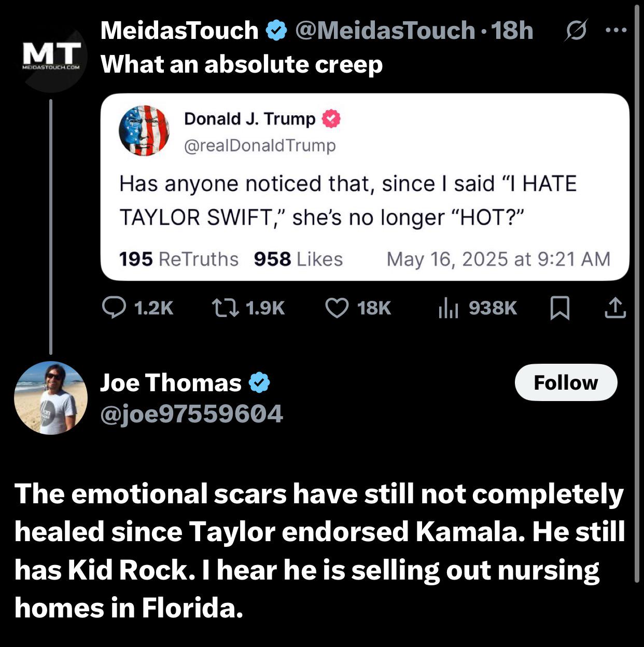Image resolution: width=644 pixels, height=647 pixels.
Task: Open the @joe97559604 handle
Action: click(x=191, y=414)
